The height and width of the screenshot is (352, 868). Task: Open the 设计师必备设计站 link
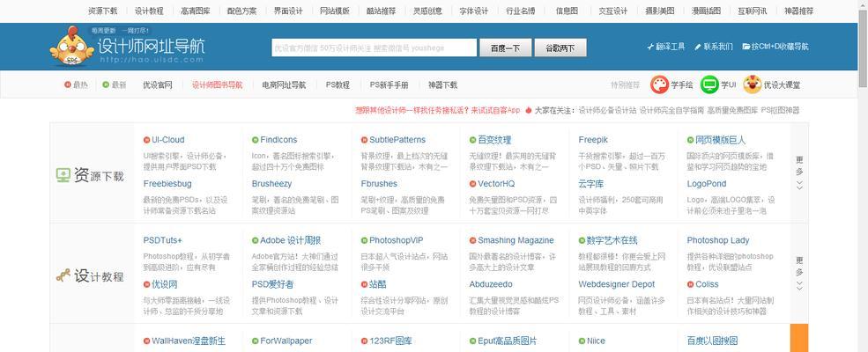click(607, 110)
